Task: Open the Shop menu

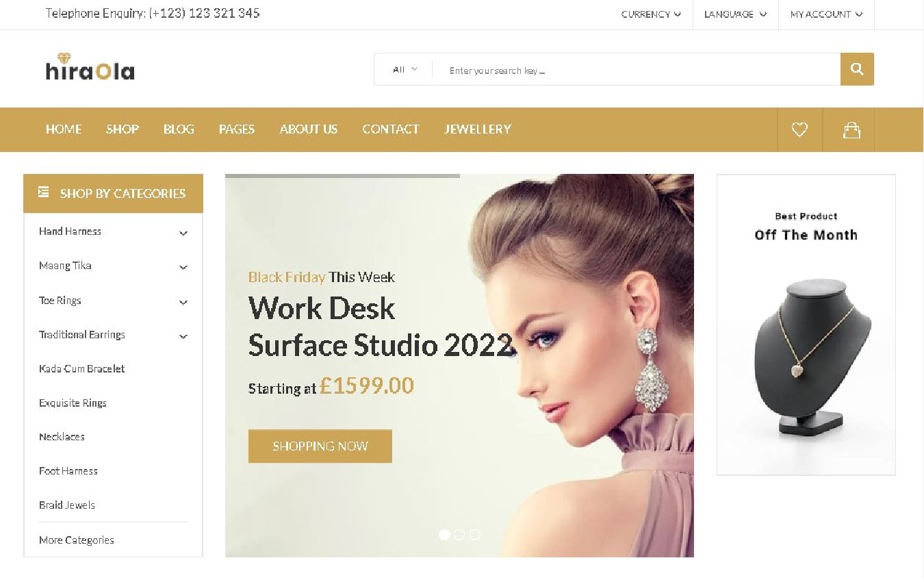Action: pyautogui.click(x=123, y=129)
